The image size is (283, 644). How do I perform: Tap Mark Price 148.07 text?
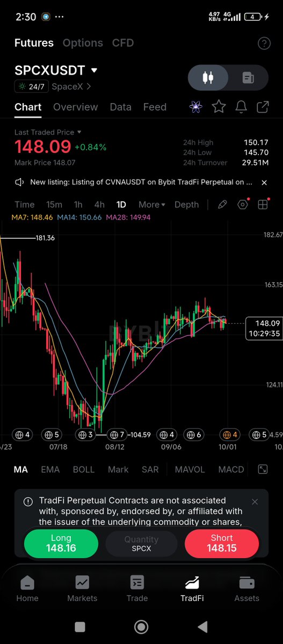click(45, 162)
